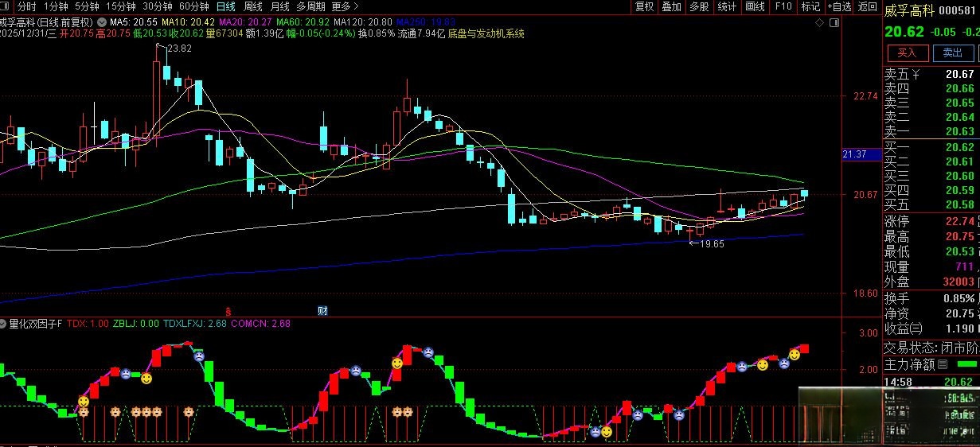The height and width of the screenshot is (447, 980).
Task: Toggle the side panel icon near diamond
Action: coord(834,22)
